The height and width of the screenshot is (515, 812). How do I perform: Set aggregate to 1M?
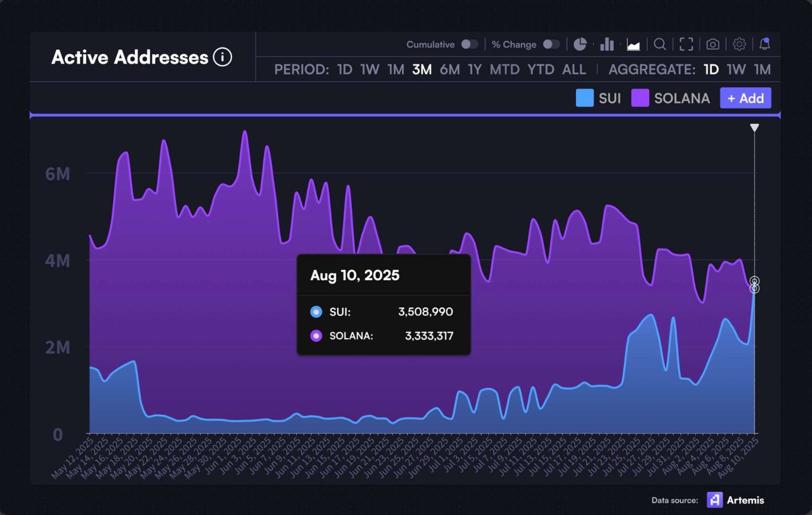coord(762,70)
